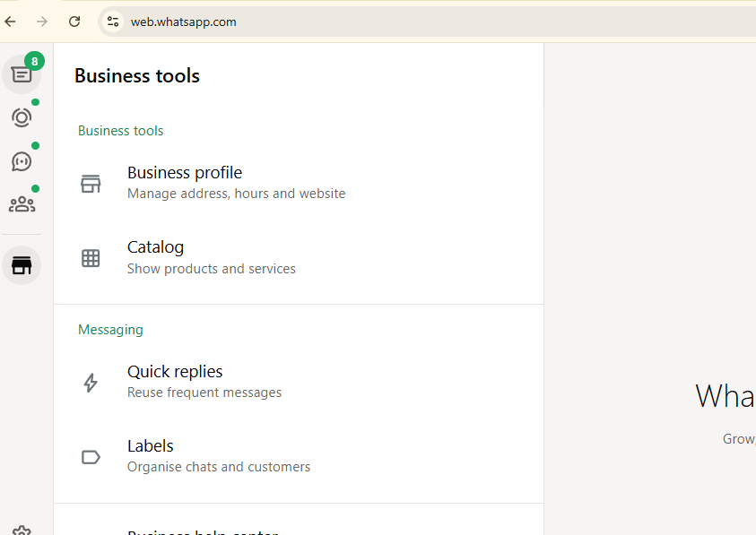The height and width of the screenshot is (535, 756).
Task: Open Quick replies
Action: tap(299, 383)
